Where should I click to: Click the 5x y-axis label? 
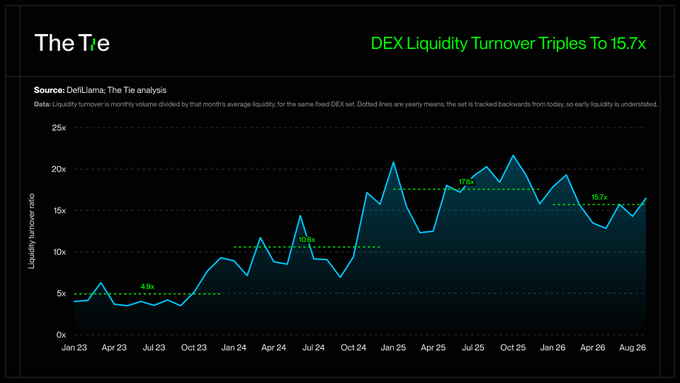click(x=61, y=293)
